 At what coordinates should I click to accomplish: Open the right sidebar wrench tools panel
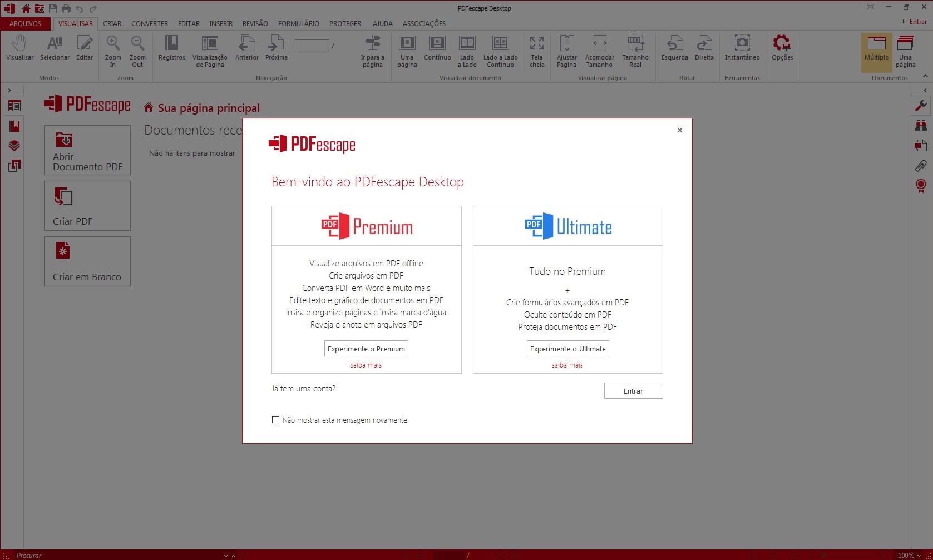pyautogui.click(x=921, y=106)
